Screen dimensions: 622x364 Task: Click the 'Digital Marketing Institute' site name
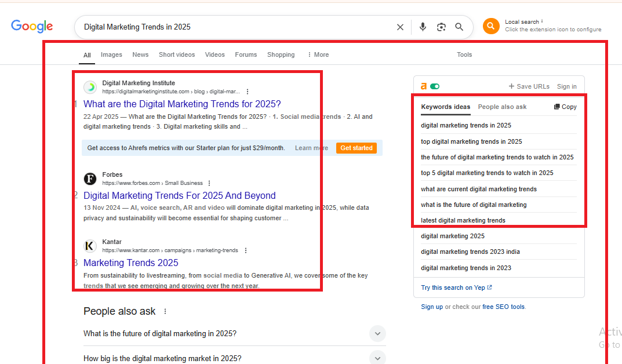(x=139, y=83)
